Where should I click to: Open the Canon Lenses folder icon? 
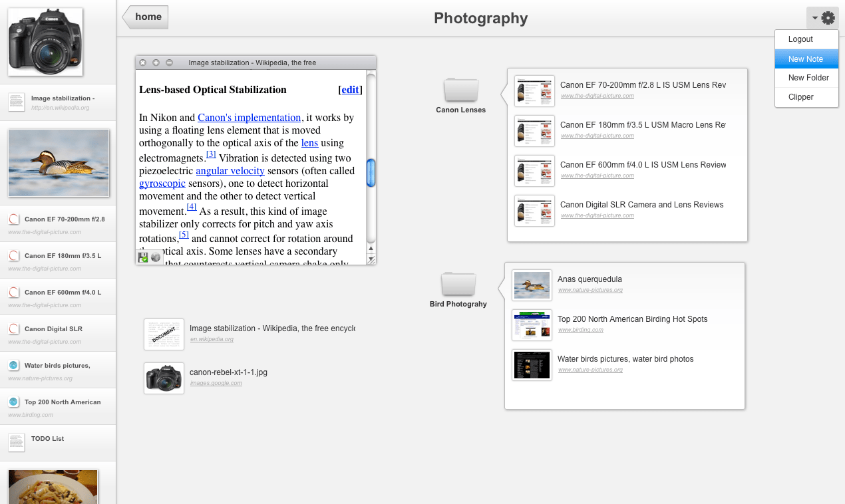[x=461, y=90]
